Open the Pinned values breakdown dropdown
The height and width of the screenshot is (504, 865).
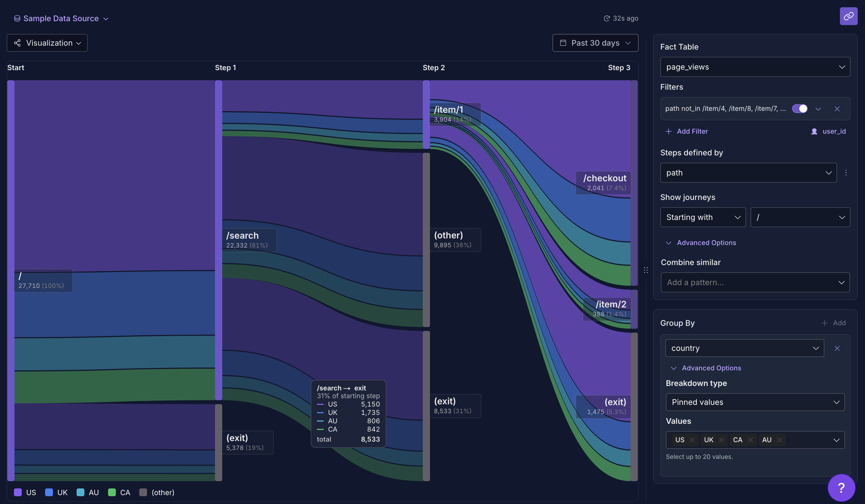click(755, 402)
